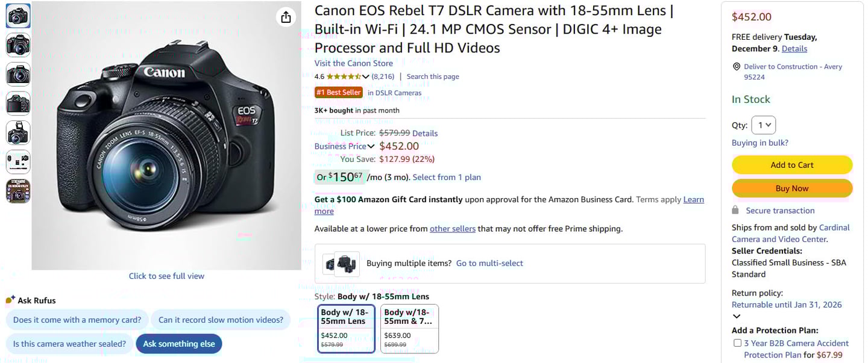Click the Add to Cart button
This screenshot has height=363, width=868.
tap(791, 165)
